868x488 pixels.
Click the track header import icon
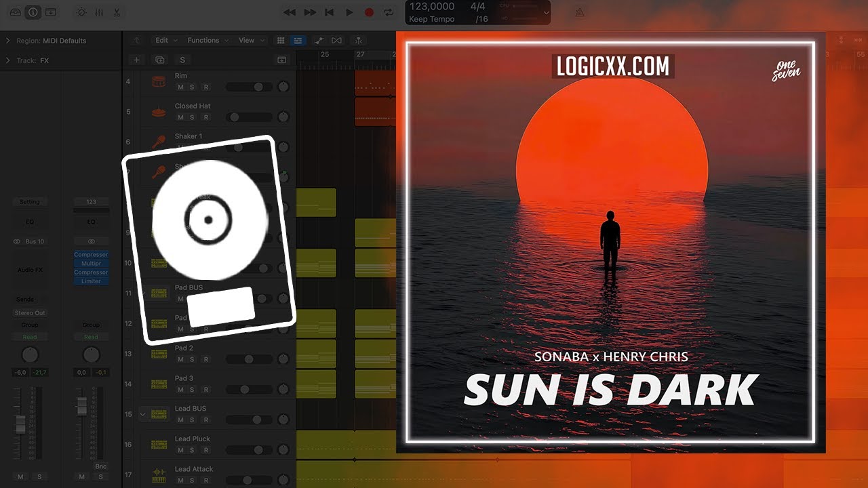pos(282,60)
